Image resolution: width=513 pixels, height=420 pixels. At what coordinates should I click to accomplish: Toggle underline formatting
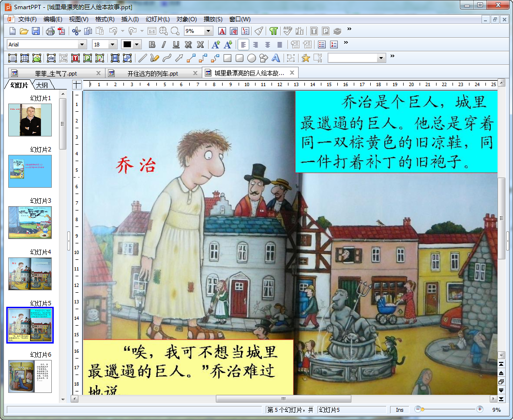[x=176, y=45]
